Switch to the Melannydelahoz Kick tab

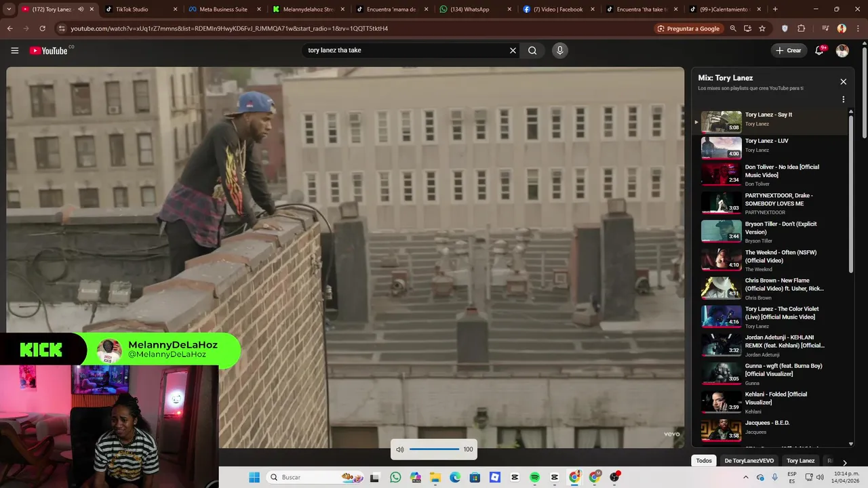pos(309,9)
